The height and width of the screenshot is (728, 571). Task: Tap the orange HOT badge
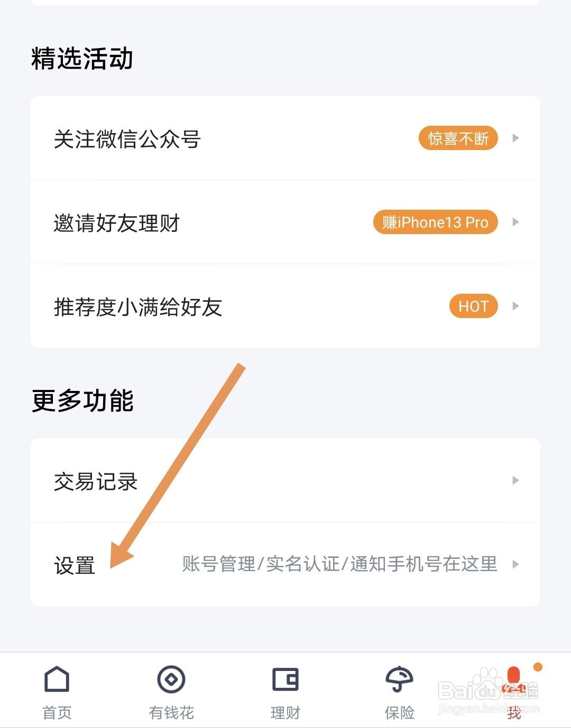473,306
